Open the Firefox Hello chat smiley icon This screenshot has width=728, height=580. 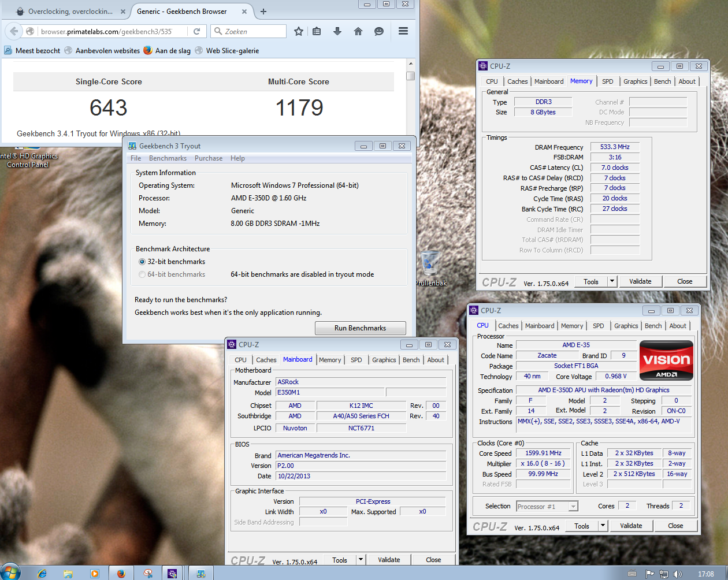379,31
